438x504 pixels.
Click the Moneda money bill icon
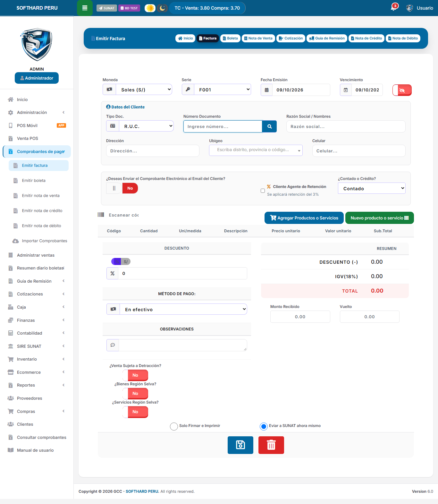pos(109,90)
